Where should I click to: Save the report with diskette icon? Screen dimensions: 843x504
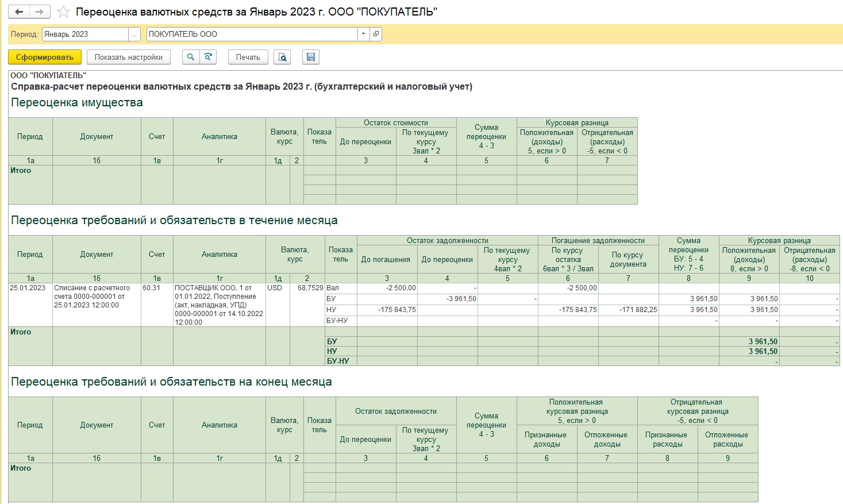310,57
